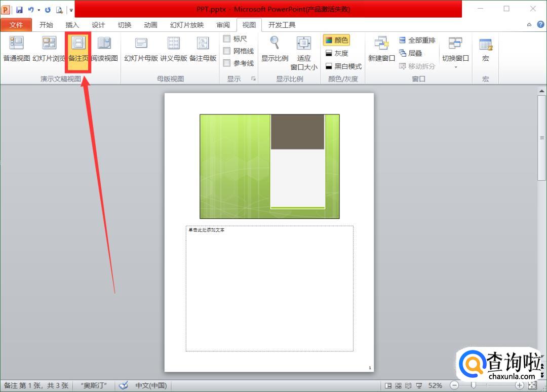Open Handout Master (讲义母版)
Image resolution: width=547 pixels, height=392 pixels.
[174, 49]
